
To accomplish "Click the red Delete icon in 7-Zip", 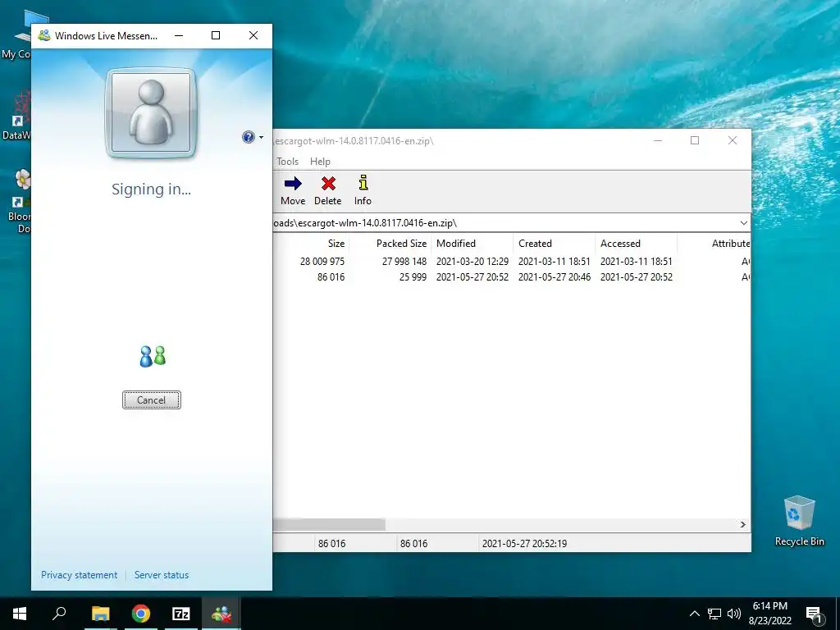I will pos(328,184).
